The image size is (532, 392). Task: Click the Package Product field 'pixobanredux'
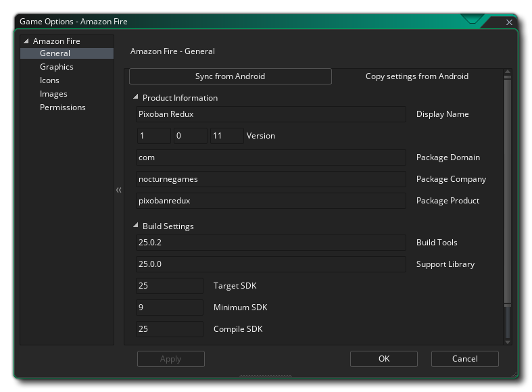tap(271, 201)
